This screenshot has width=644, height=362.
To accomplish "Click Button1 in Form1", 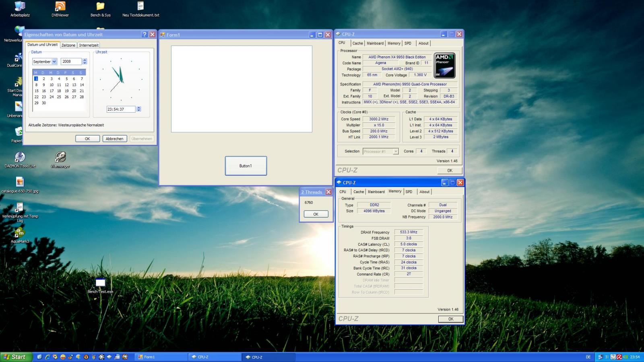I will point(246,166).
